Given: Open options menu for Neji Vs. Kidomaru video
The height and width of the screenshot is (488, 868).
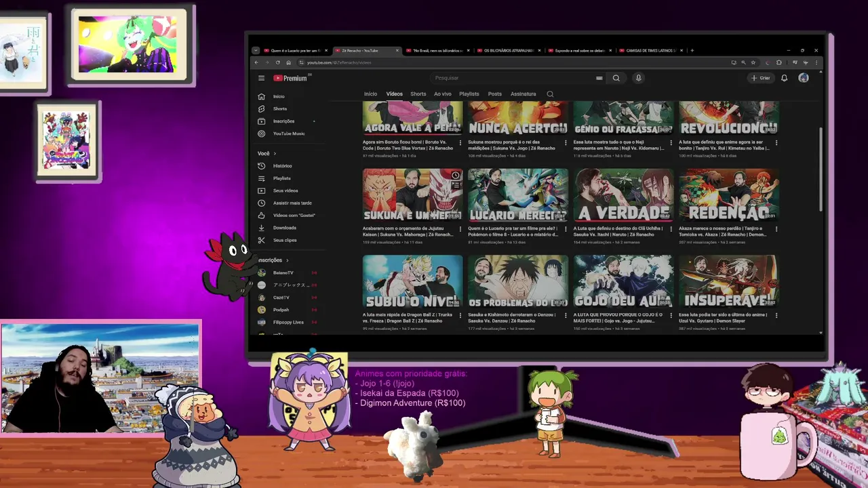Looking at the screenshot, I should coord(671,143).
